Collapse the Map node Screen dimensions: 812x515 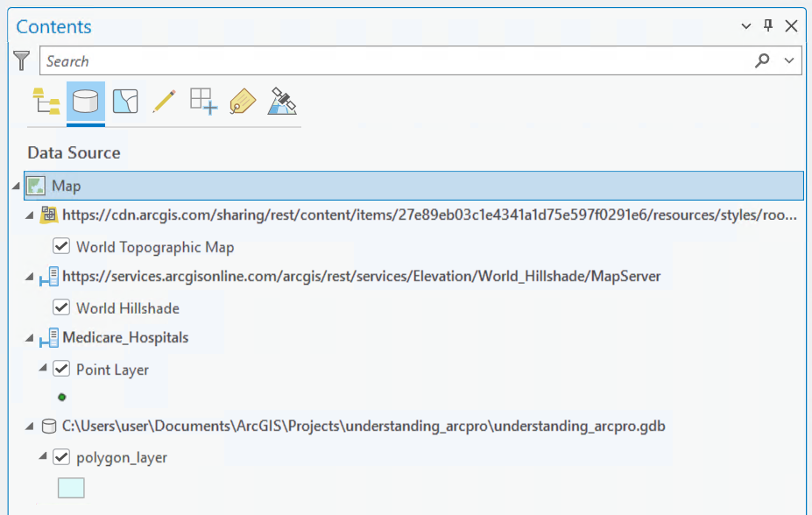pyautogui.click(x=16, y=186)
